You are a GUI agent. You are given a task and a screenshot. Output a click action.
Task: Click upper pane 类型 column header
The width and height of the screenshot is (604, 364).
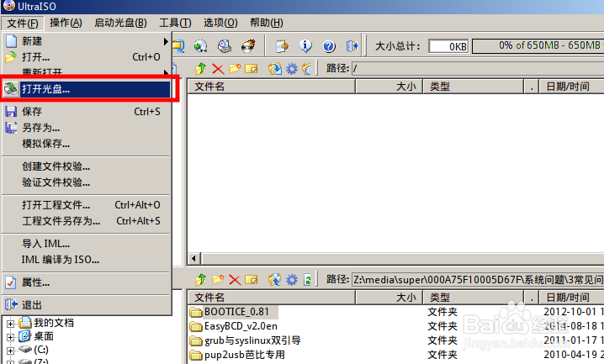point(474,87)
